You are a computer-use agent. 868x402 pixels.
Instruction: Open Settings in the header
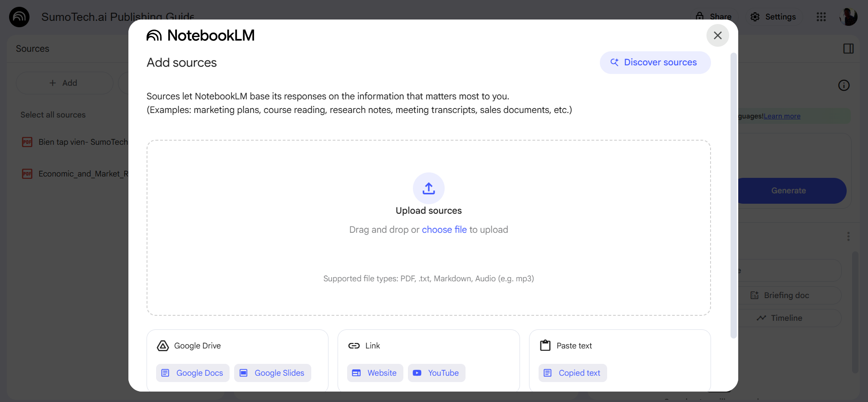773,17
